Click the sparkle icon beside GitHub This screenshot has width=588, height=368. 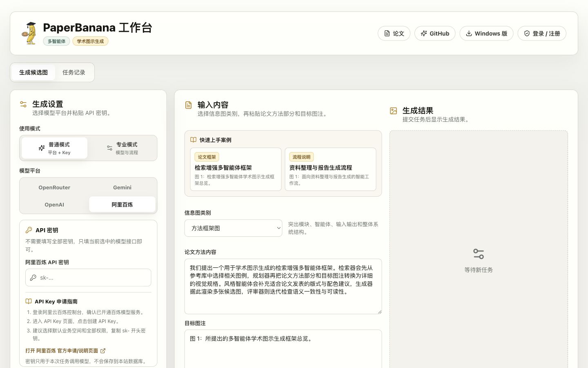coord(424,34)
